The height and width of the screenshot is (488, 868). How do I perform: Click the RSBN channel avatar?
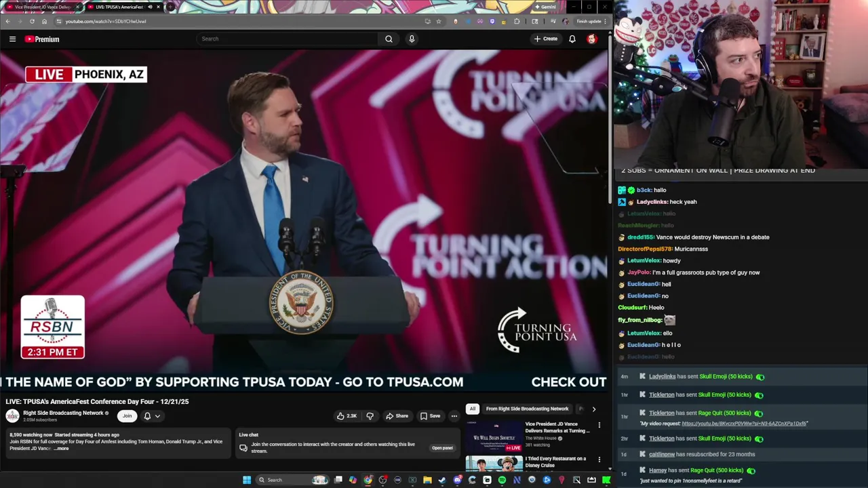pos(12,415)
